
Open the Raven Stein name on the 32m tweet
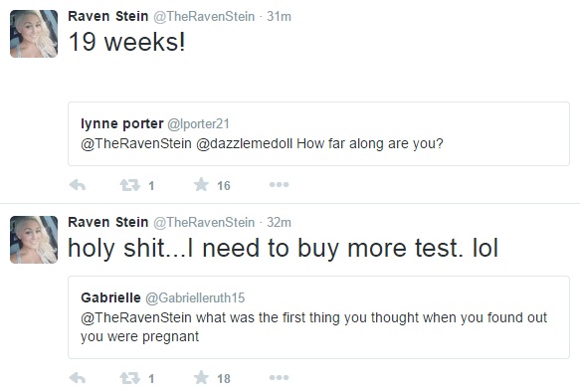(x=108, y=222)
